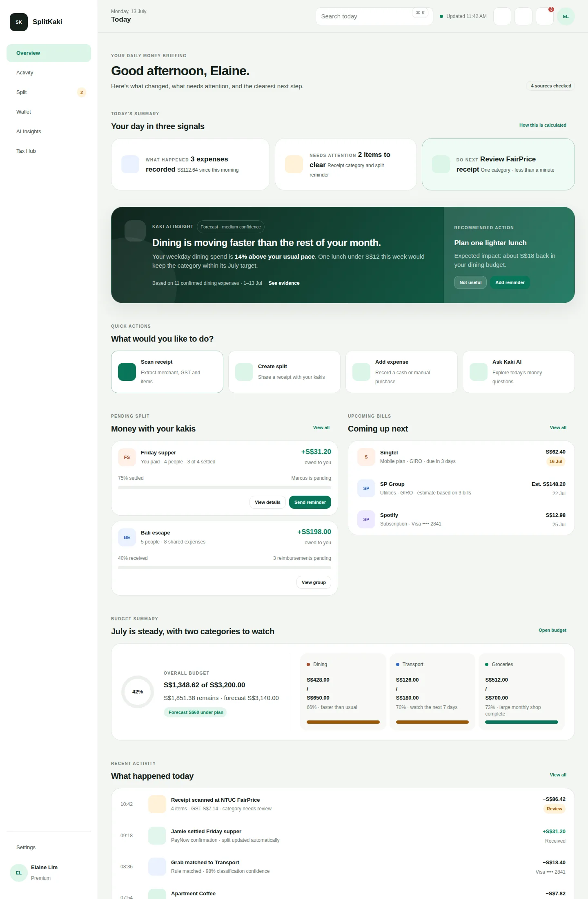588x899 pixels.
Task: View all recent activity
Action: pos(558,775)
